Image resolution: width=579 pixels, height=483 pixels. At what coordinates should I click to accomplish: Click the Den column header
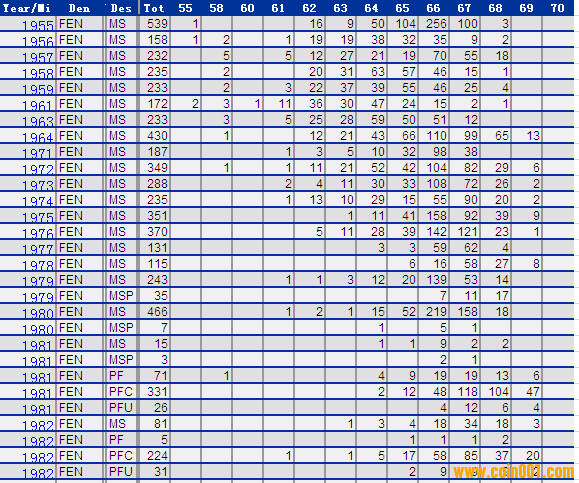[x=79, y=8]
